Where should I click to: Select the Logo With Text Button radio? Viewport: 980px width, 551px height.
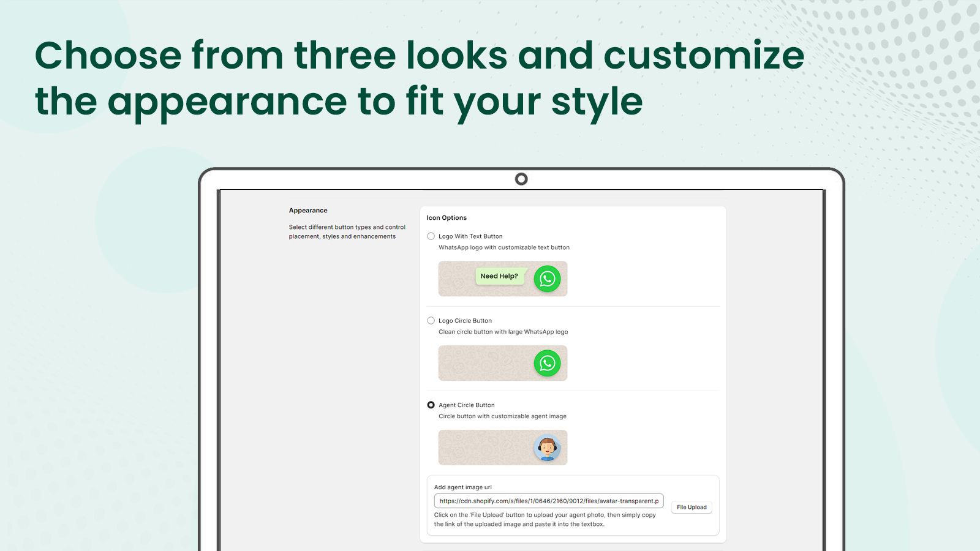point(431,236)
